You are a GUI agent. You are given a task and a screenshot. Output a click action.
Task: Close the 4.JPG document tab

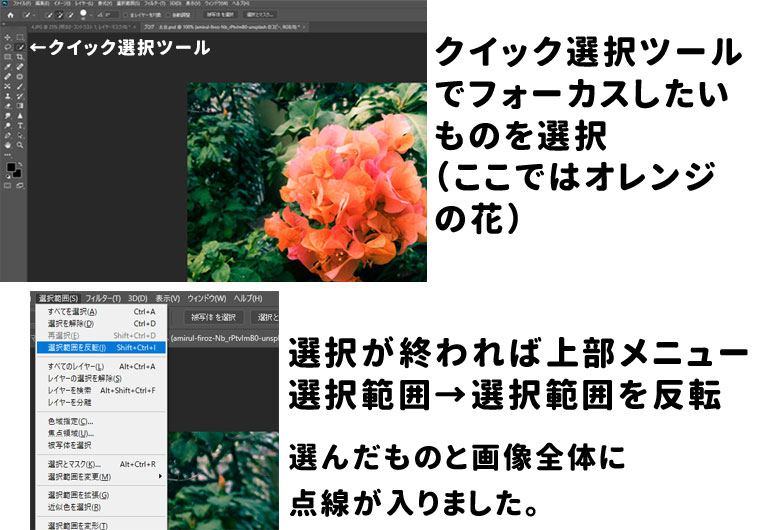click(135, 27)
